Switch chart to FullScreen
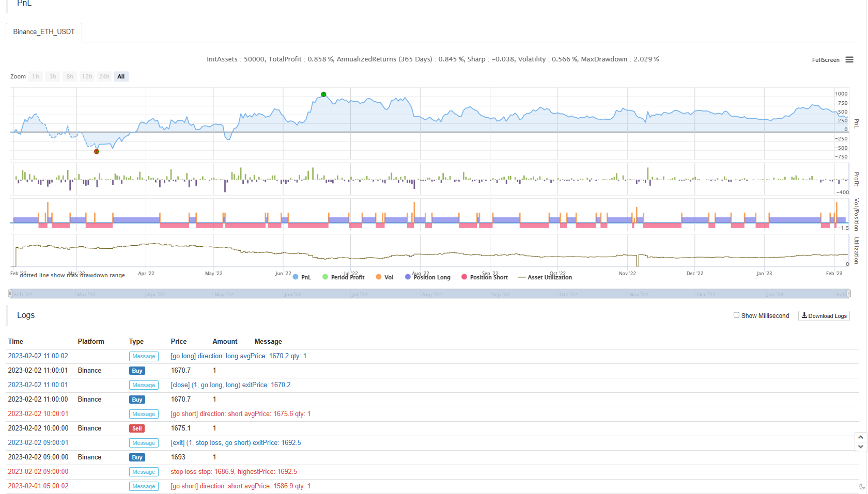 coord(825,60)
